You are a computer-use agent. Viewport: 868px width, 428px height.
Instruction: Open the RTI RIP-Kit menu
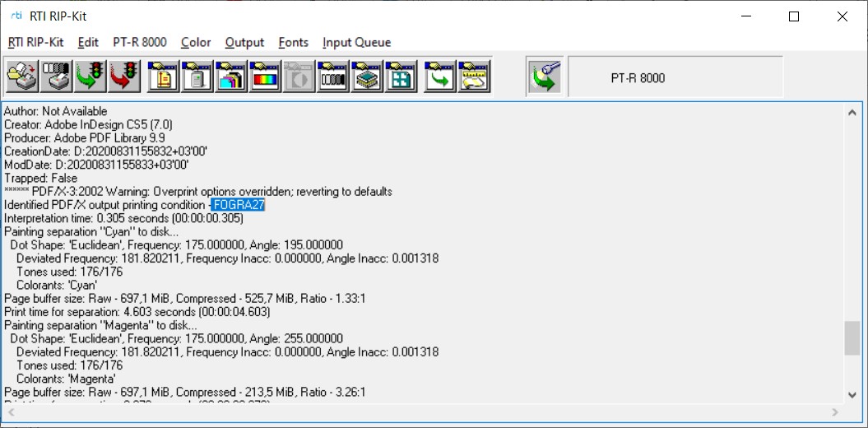click(x=36, y=43)
